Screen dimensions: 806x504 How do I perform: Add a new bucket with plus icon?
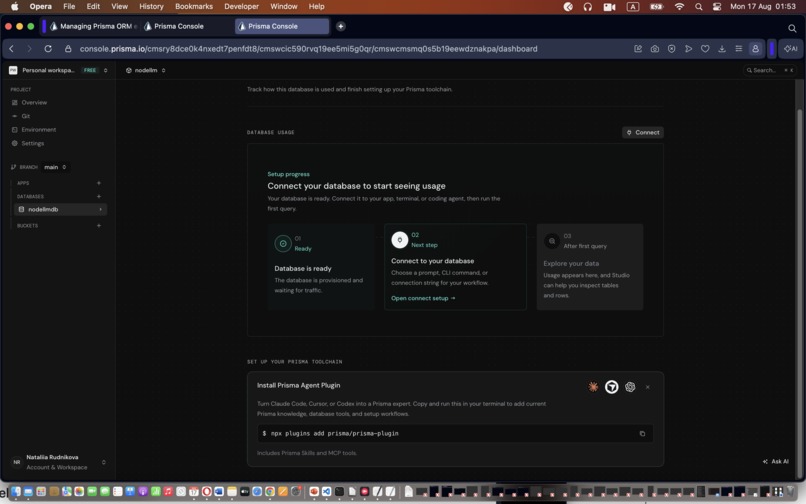pyautogui.click(x=99, y=226)
